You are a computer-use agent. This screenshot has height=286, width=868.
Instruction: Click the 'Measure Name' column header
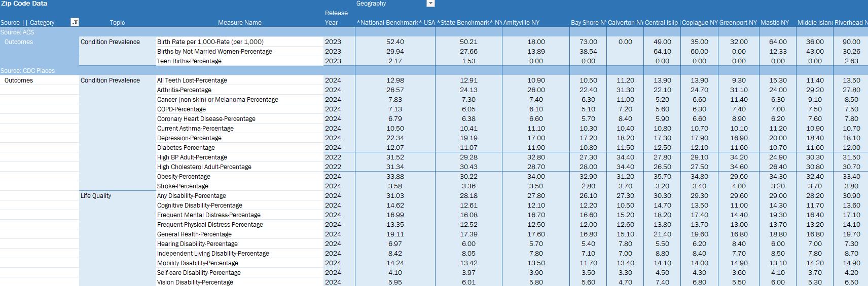pos(240,23)
